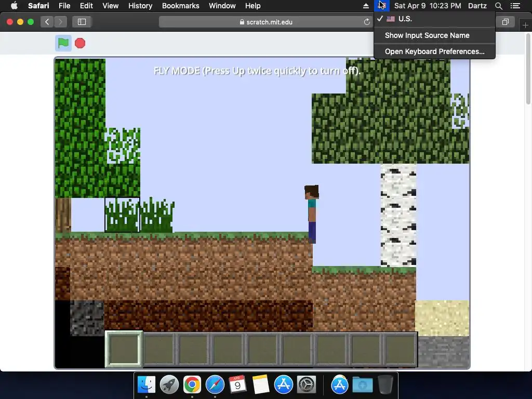Click the date and time in menu bar
Image resolution: width=532 pixels, height=399 pixels.
coord(428,6)
